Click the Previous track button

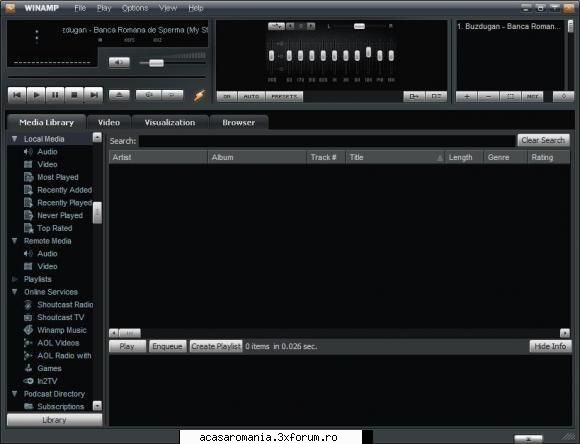pyautogui.click(x=17, y=95)
